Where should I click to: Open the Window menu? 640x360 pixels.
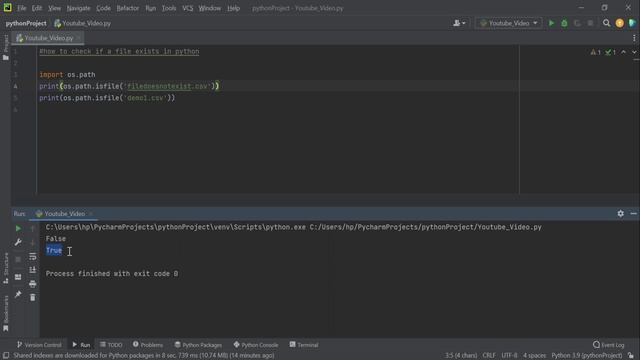coord(210,8)
